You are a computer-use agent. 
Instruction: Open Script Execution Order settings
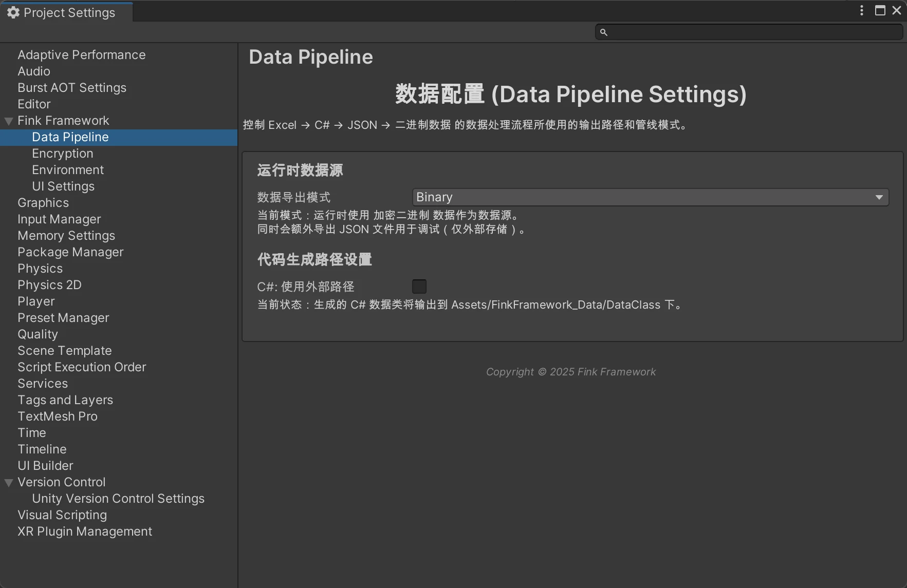point(82,367)
